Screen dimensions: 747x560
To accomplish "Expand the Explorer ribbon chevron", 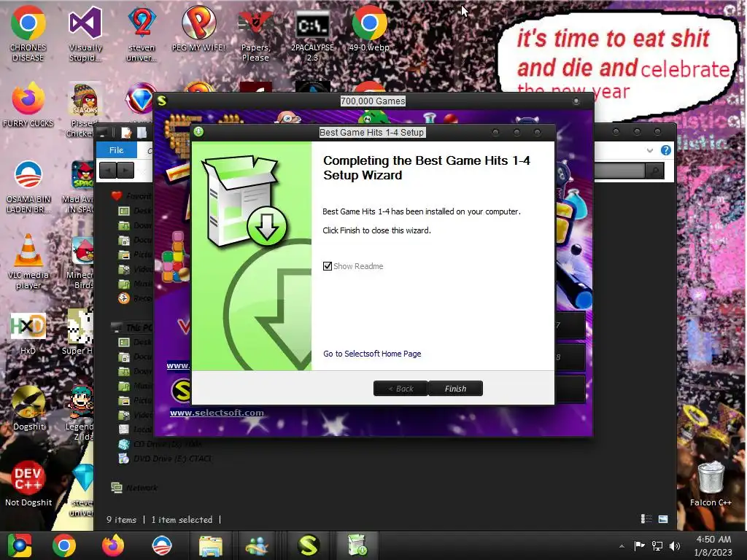I will 650,150.
